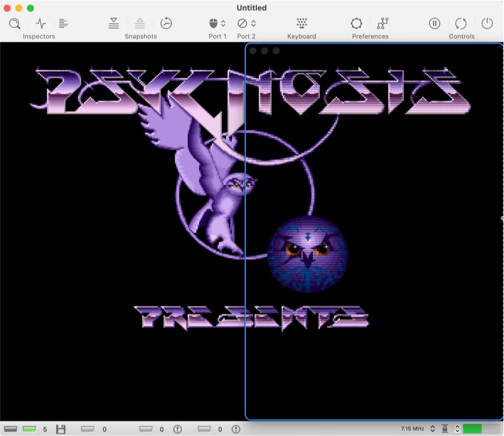The width and height of the screenshot is (504, 436).
Task: Open the stepper next to 7.15 MHz
Action: pos(433,428)
